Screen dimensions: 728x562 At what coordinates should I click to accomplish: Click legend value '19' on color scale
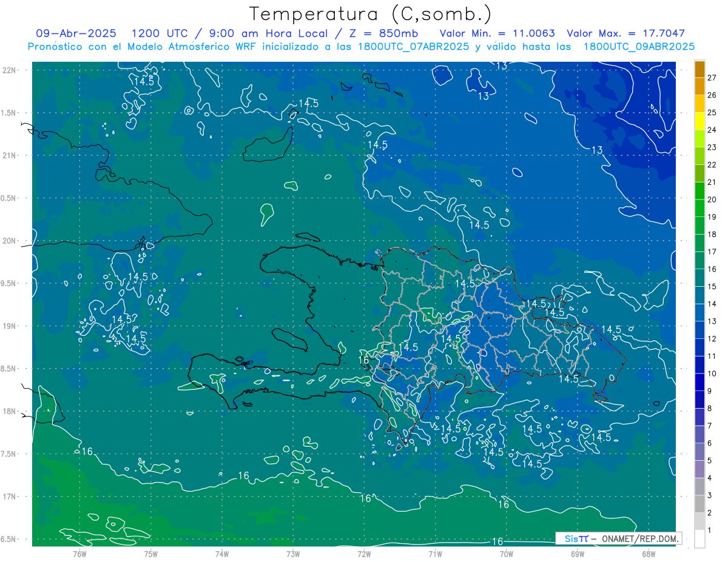coord(713,216)
